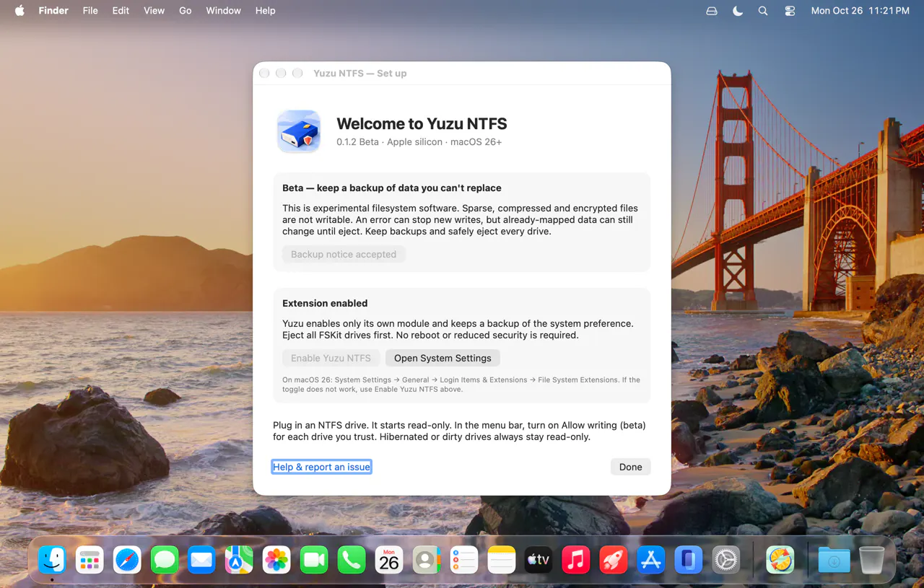Open Photos from the Dock
Image resolution: width=924 pixels, height=588 pixels.
click(x=276, y=560)
